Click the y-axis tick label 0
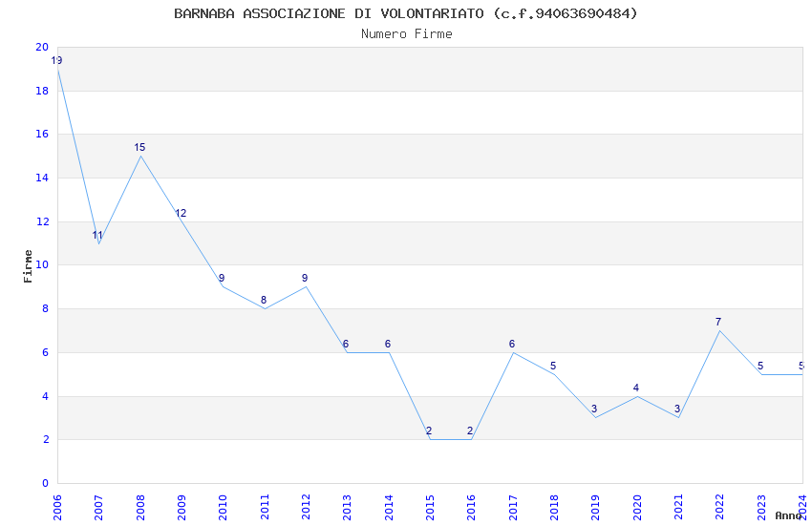Viewport: 812px width, 525px height. click(46, 484)
